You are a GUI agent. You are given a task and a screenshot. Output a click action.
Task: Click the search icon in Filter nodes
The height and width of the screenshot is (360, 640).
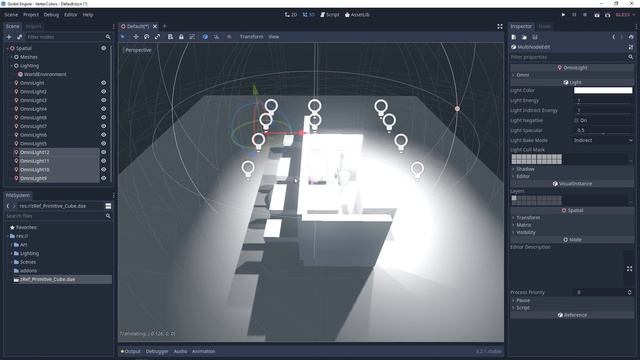tap(108, 37)
